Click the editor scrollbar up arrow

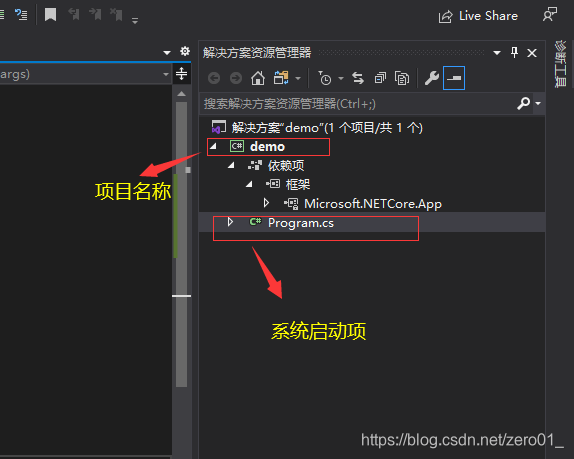click(181, 94)
